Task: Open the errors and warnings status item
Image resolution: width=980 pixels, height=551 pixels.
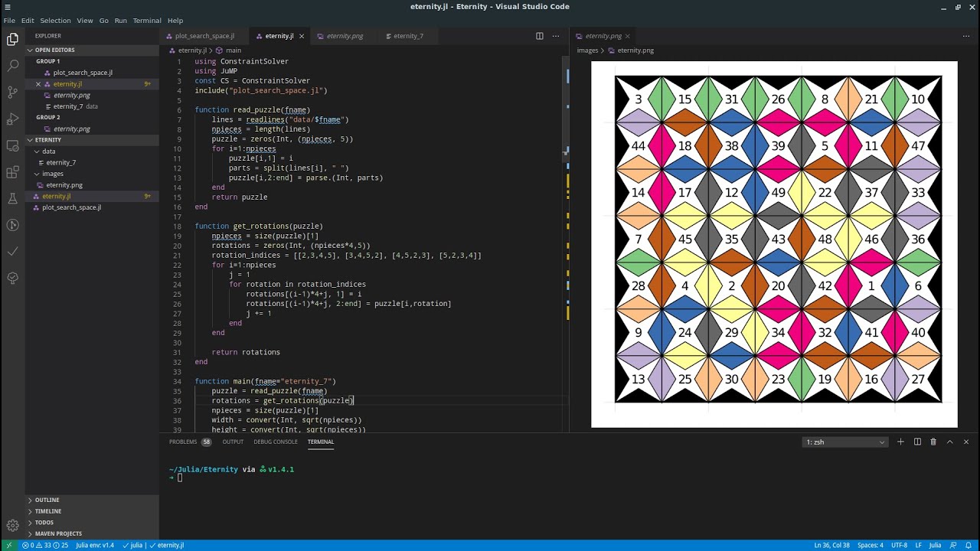Action: pyautogui.click(x=44, y=545)
